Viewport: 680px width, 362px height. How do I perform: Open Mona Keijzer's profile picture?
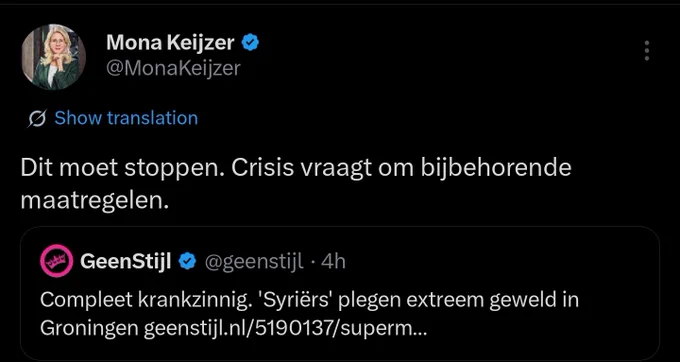(x=54, y=57)
